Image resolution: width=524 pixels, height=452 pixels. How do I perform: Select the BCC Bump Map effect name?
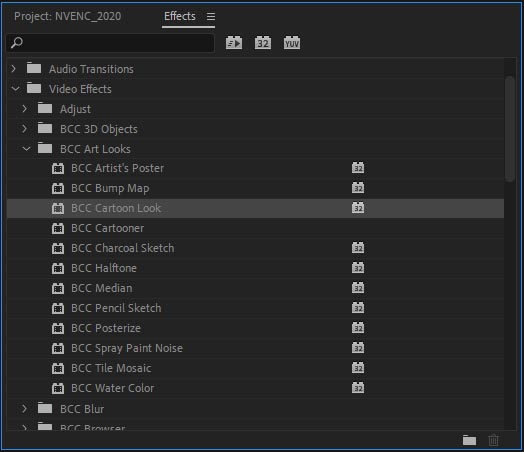click(110, 188)
